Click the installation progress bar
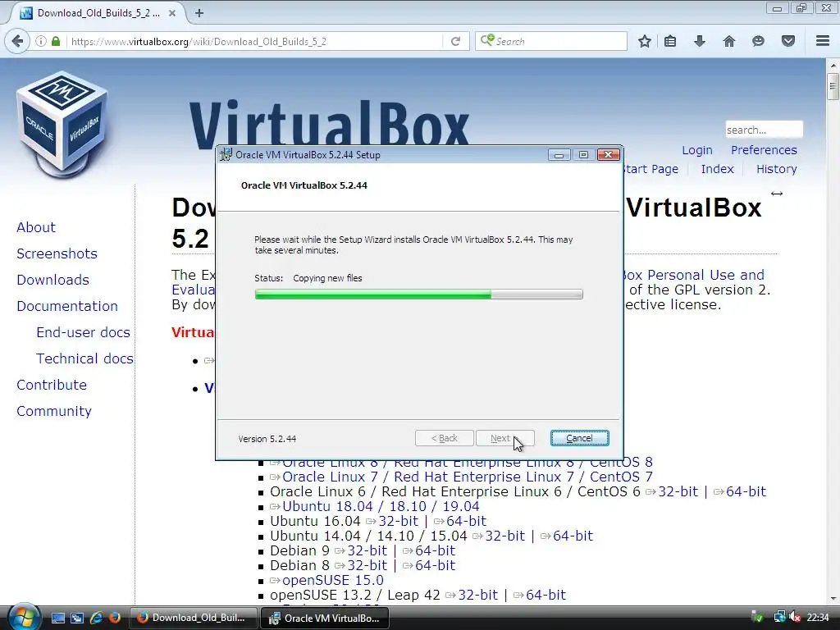The width and height of the screenshot is (840, 630). (419, 294)
